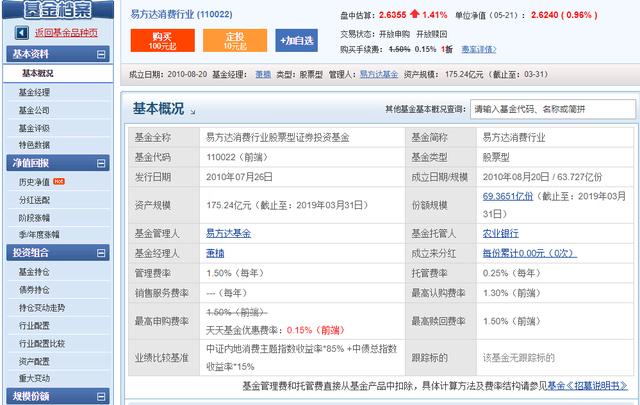Open 行业配置比较 in the sidebar

pyautogui.click(x=42, y=344)
